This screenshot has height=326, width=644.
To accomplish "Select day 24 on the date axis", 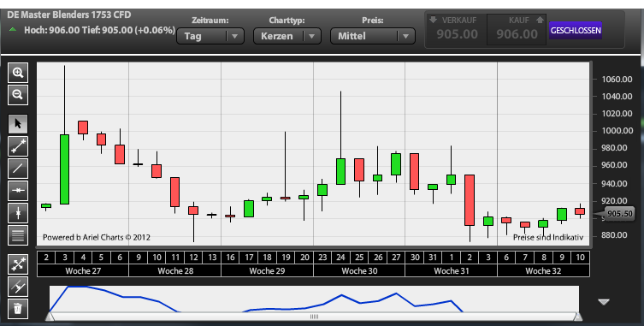I will 341,258.
